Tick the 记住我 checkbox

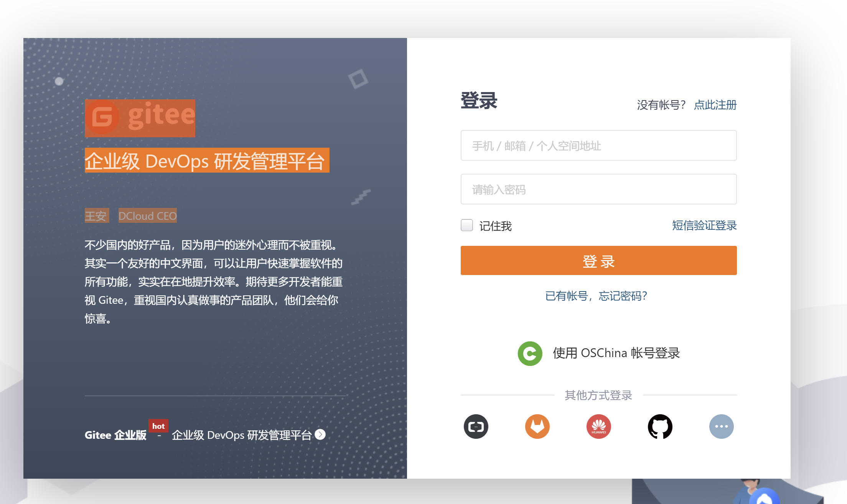pyautogui.click(x=467, y=225)
